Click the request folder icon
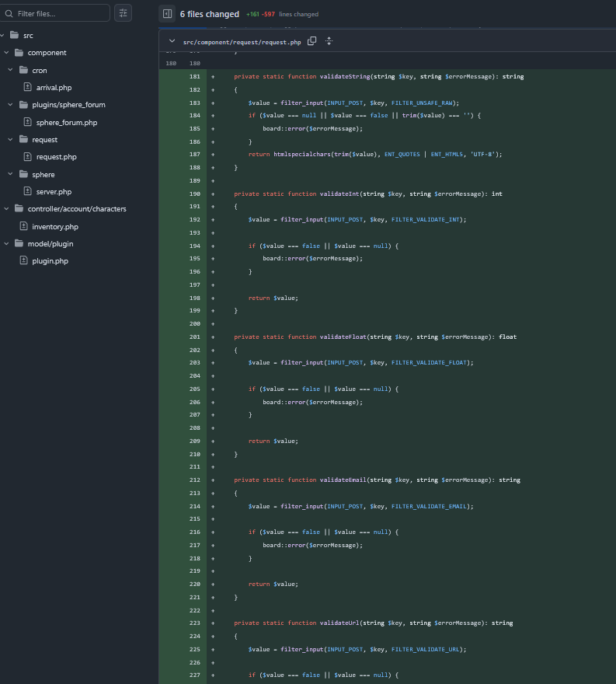Screen dimensions: 616x684 pyautogui.click(x=23, y=139)
